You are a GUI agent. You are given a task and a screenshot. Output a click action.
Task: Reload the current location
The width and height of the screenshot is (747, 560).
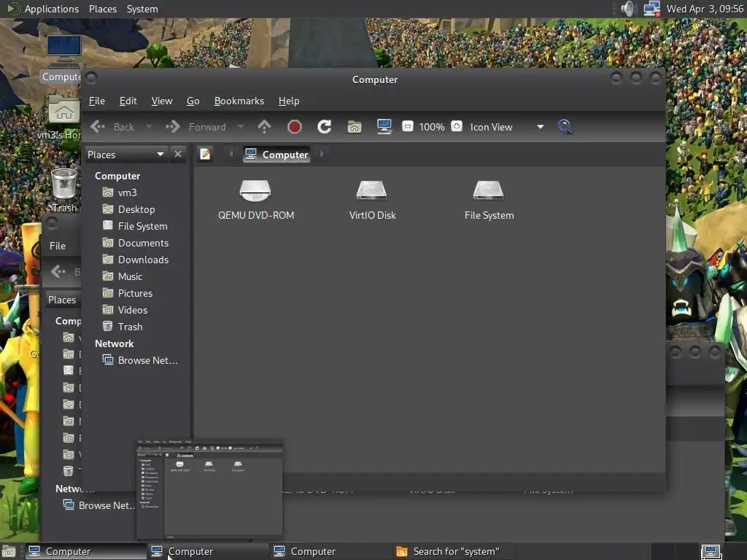point(325,127)
